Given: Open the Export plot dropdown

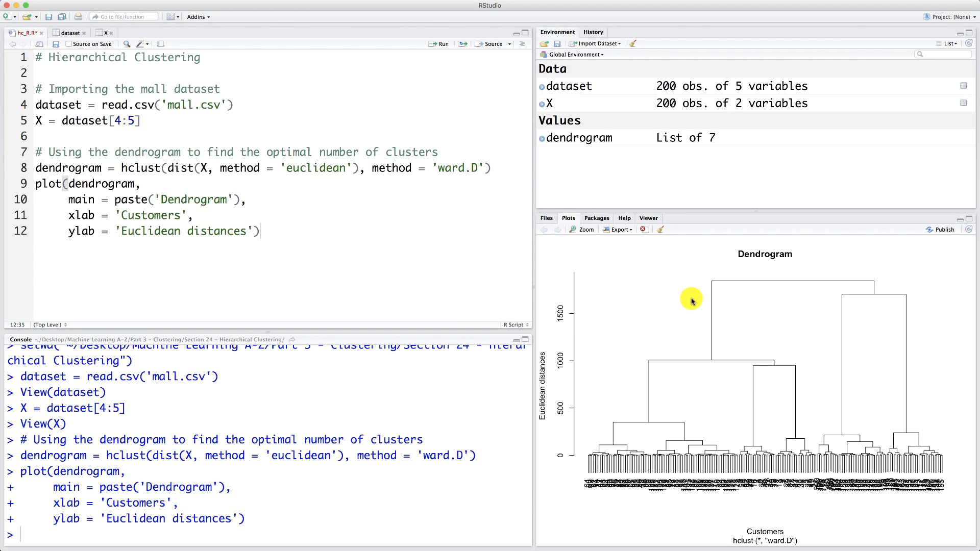Looking at the screenshot, I should coord(618,230).
